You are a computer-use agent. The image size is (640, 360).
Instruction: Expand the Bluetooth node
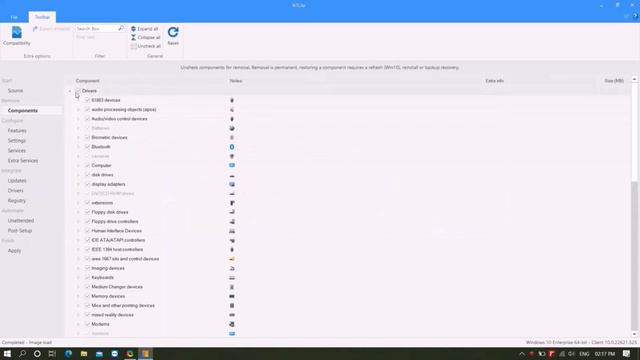(x=78, y=147)
